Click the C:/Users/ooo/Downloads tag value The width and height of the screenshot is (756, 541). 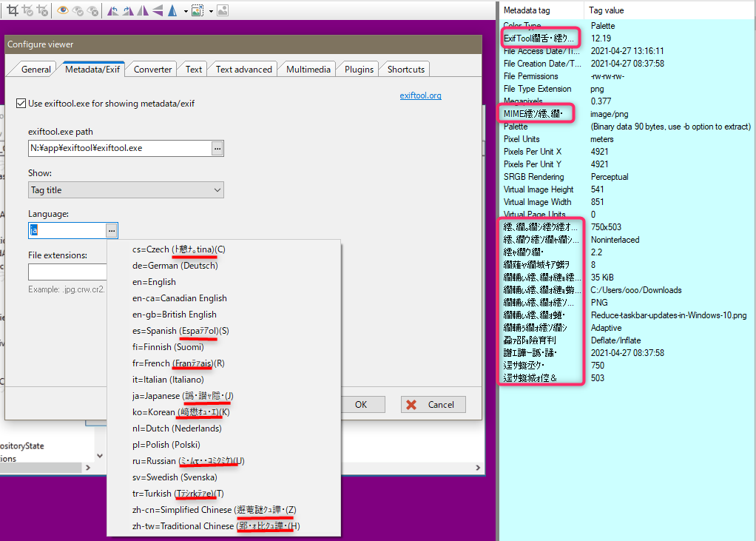[x=636, y=290]
